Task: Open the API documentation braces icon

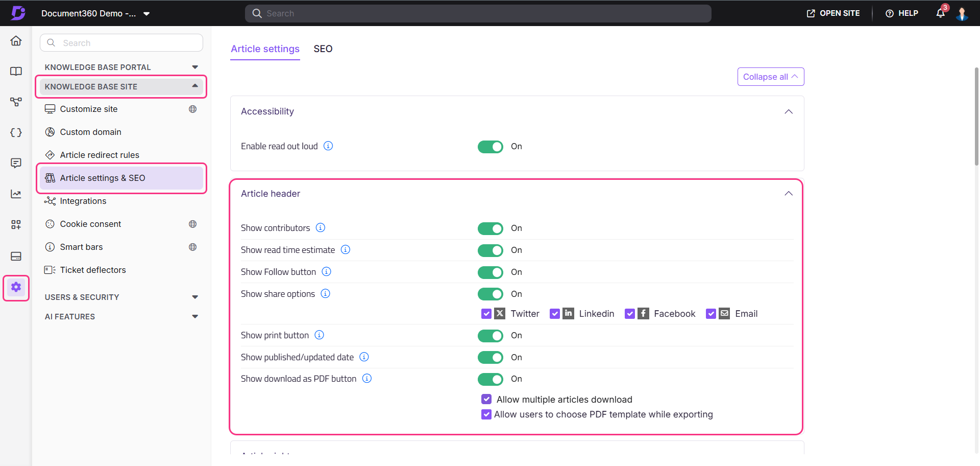Action: (16, 133)
